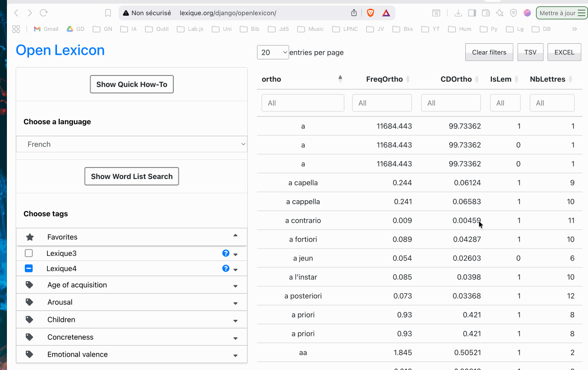The height and width of the screenshot is (370, 588).
Task: Click the sort arrows on FreqOrtho column
Action: (408, 79)
